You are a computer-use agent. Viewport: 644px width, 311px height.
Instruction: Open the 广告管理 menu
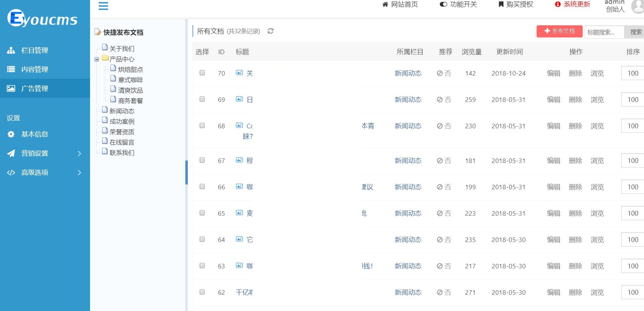pyautogui.click(x=45, y=88)
